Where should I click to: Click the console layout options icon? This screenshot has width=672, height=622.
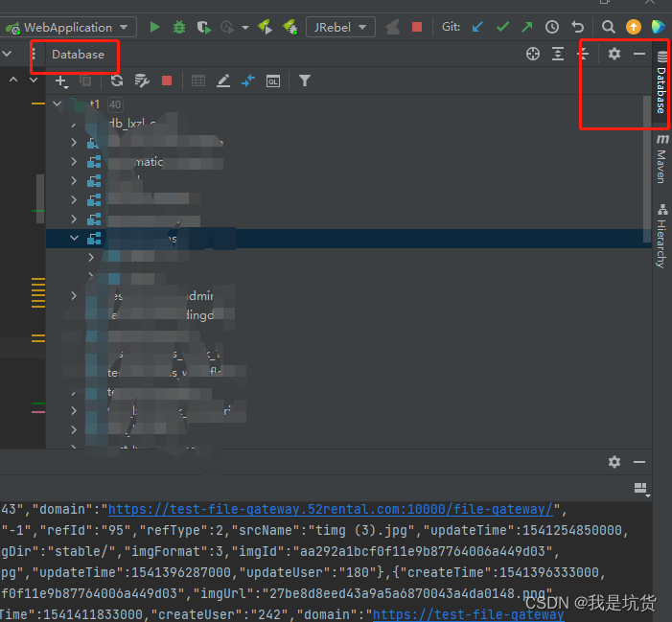641,489
